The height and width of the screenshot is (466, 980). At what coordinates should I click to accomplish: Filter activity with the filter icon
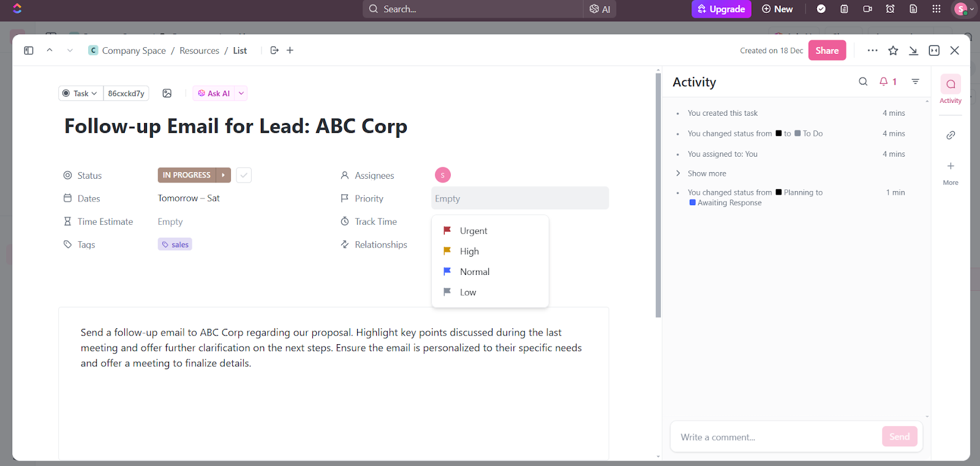pyautogui.click(x=916, y=81)
